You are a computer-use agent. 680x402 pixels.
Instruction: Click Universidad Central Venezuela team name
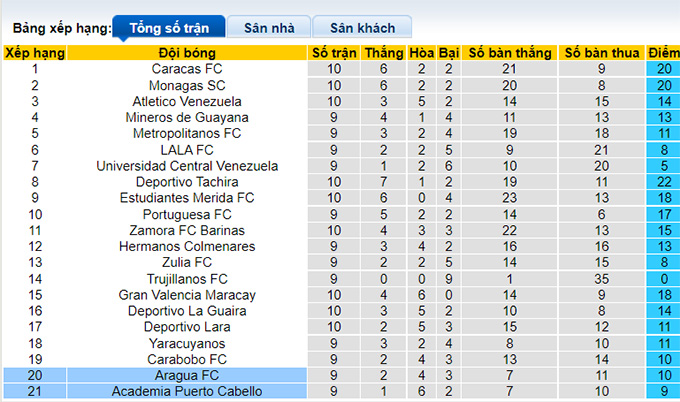[x=187, y=166]
